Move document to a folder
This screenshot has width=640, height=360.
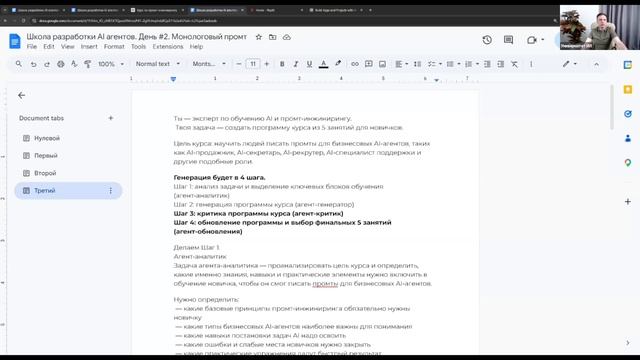coord(273,37)
